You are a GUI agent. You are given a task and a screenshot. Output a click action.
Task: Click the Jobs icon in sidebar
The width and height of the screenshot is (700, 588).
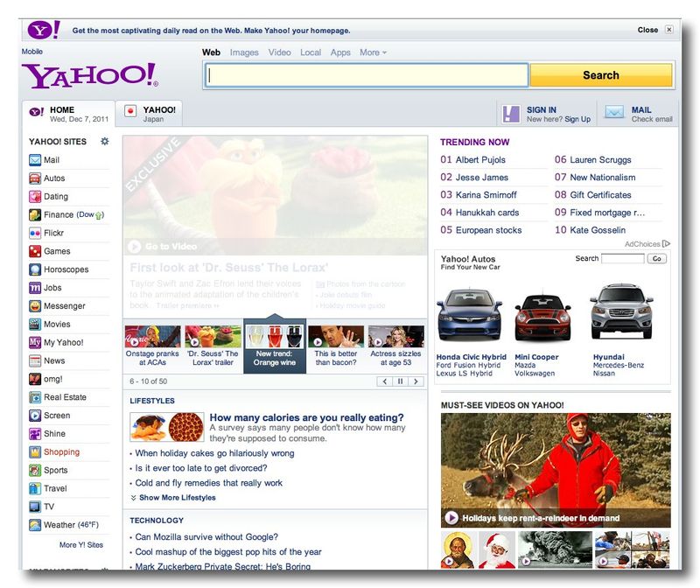pos(35,288)
